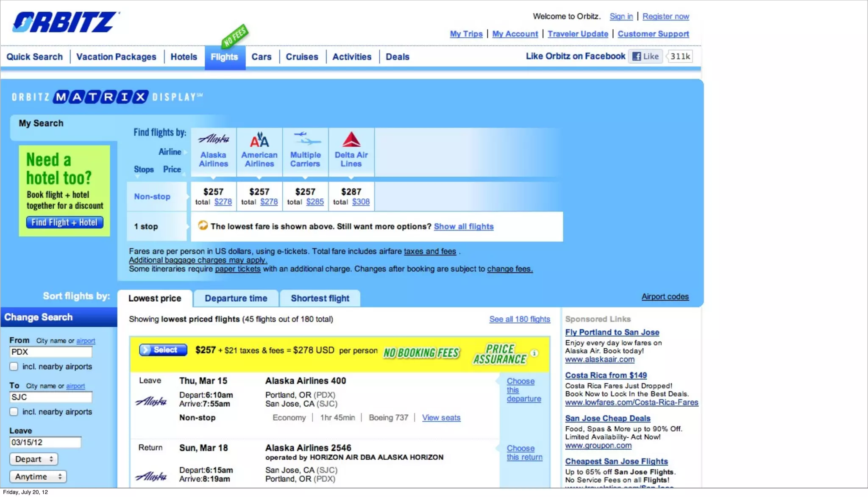Open the Show all flights link
This screenshot has height=497, width=868.
coord(463,227)
